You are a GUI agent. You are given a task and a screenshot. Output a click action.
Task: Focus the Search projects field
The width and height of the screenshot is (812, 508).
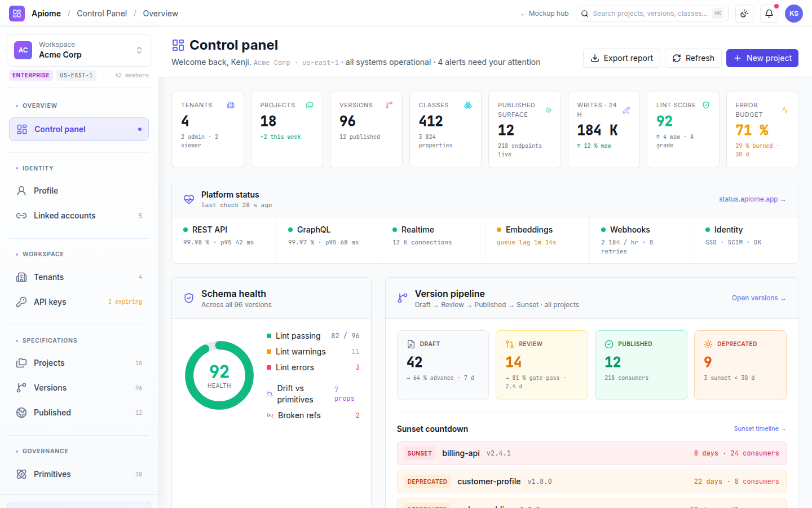click(652, 14)
